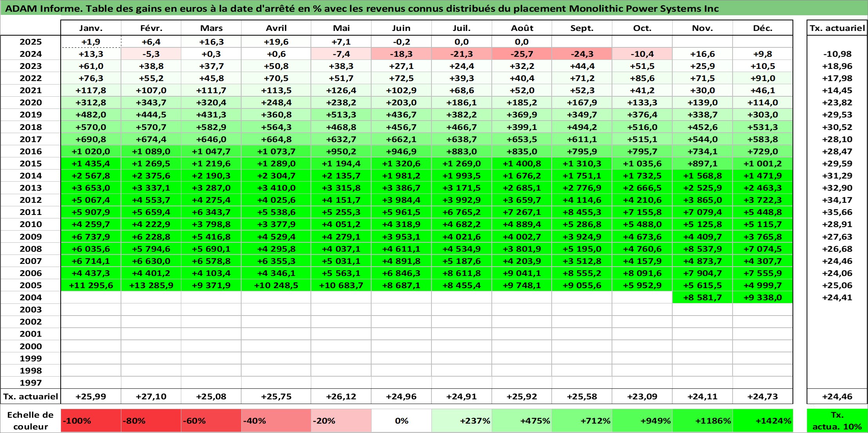This screenshot has width=868, height=433.
Task: Select the +24,46 total actuarial rate at bottom right
Action: (837, 397)
